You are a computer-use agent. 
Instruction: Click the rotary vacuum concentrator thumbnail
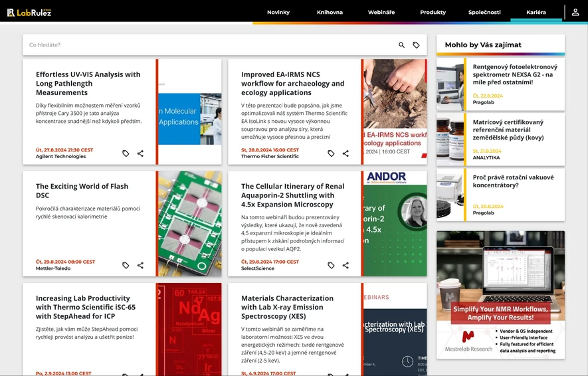450,195
